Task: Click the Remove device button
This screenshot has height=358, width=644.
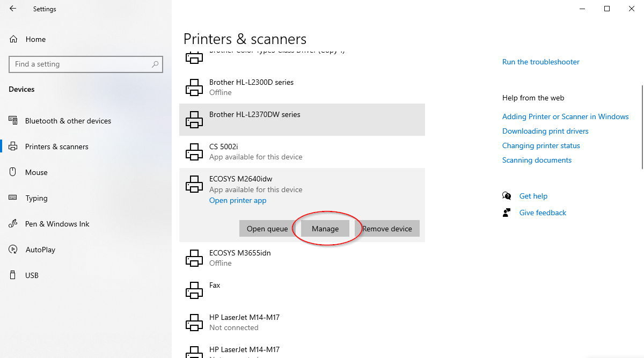Action: 387,229
